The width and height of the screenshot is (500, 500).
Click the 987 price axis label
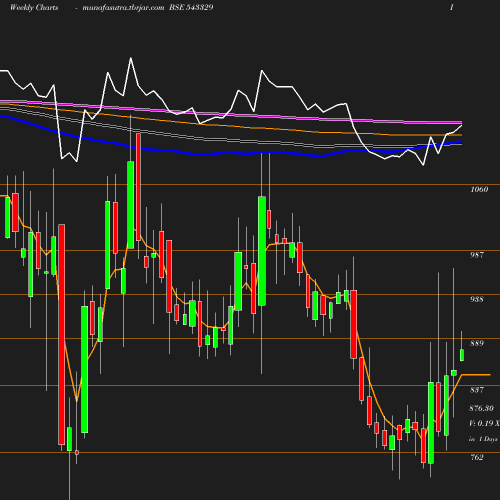coord(477,255)
